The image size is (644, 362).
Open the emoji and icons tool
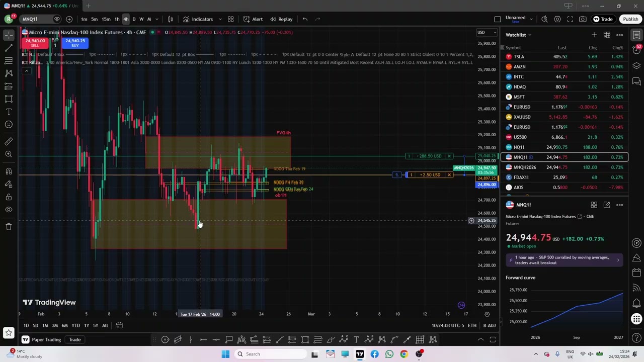coord(9,125)
